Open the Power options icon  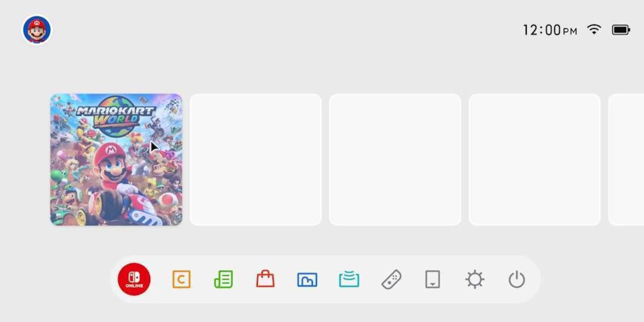click(517, 279)
